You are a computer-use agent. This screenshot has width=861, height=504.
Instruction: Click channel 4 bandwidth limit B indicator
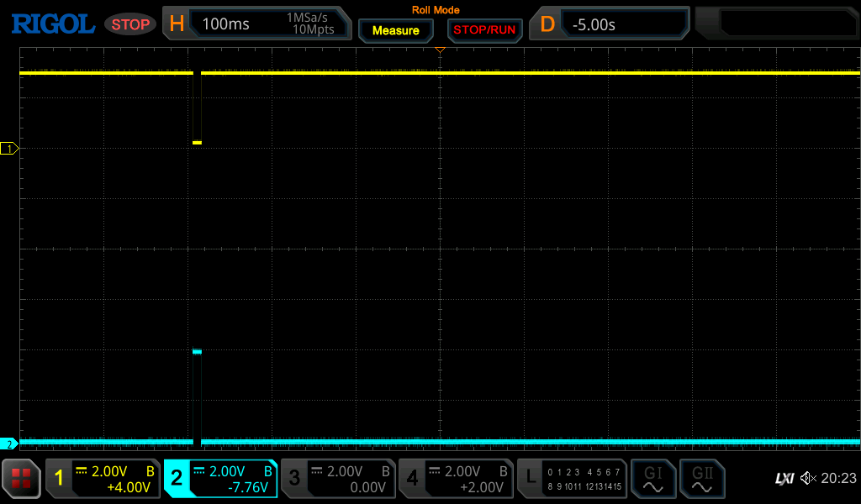pos(503,471)
